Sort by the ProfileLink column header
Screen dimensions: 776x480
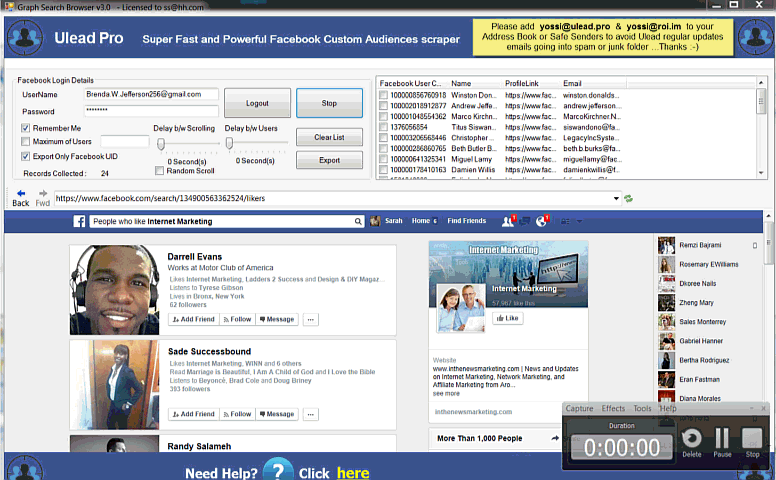tap(522, 83)
